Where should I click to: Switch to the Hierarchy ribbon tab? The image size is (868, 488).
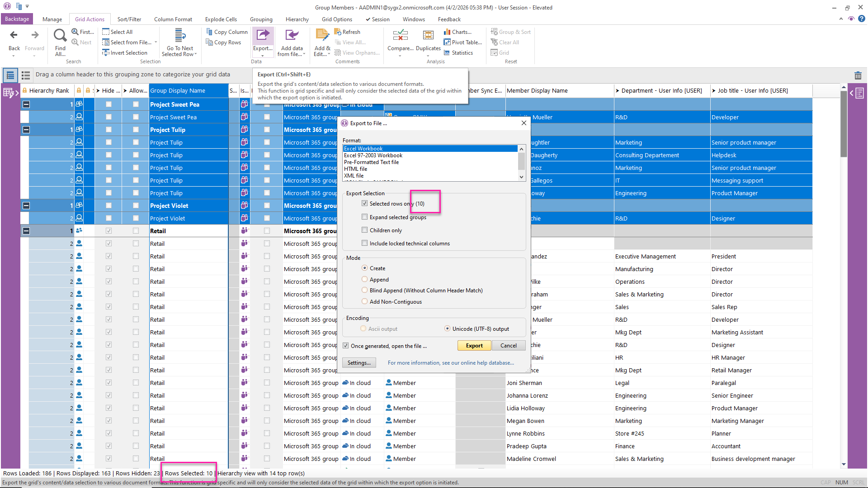[297, 19]
